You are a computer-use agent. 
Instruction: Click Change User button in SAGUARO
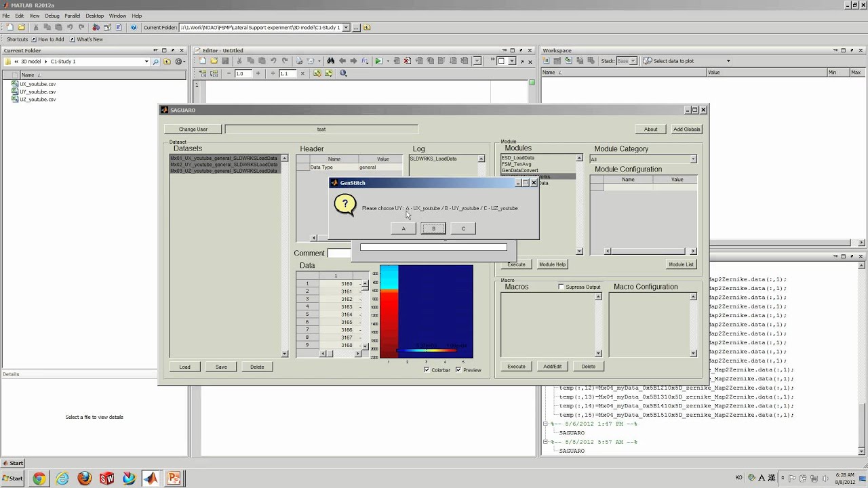click(x=193, y=129)
